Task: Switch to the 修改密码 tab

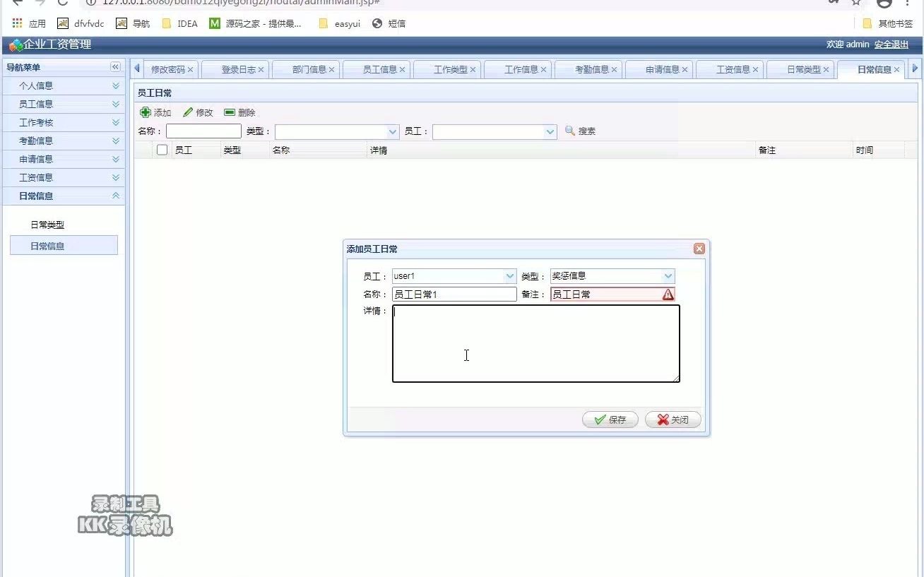Action: click(x=167, y=70)
